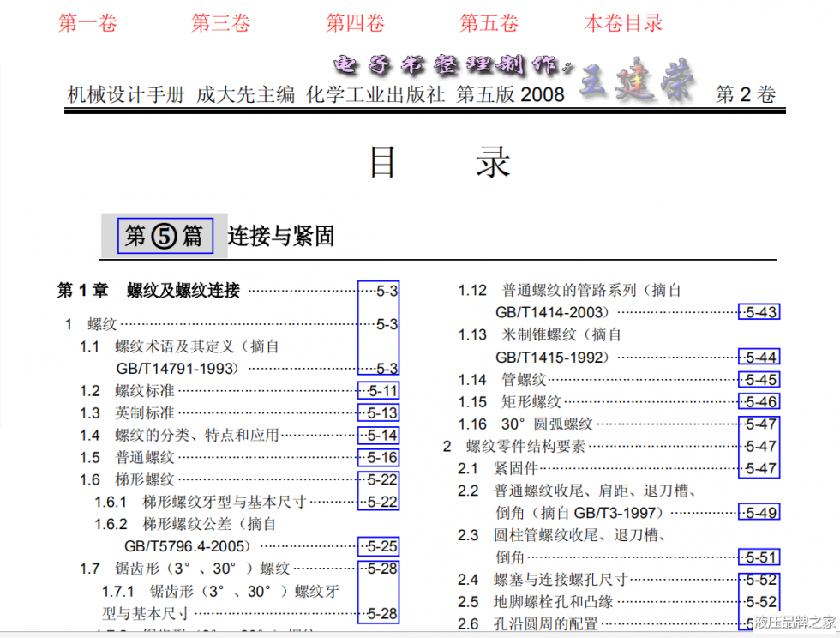Select the 第五卷 volume link

[489, 23]
